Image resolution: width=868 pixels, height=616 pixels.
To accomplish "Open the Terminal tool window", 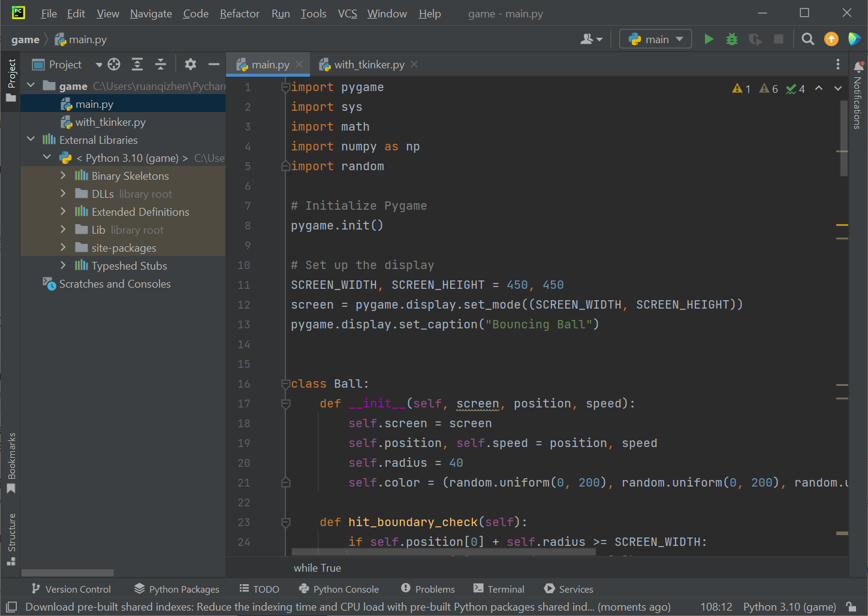I will coord(499,589).
